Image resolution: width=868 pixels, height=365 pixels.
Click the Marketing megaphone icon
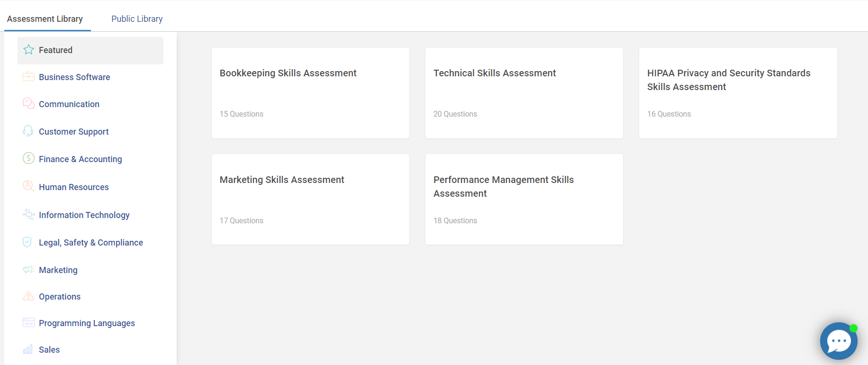(x=28, y=269)
